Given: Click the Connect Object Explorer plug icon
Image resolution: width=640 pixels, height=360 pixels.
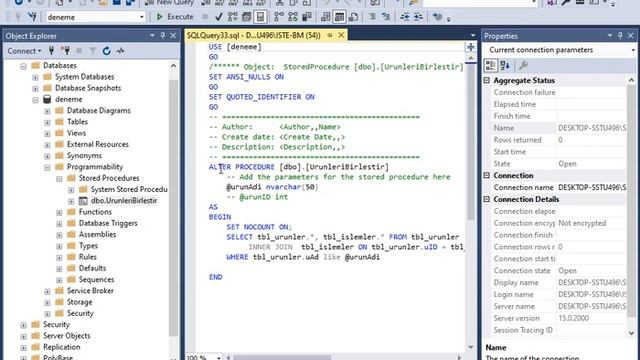Looking at the screenshot, I should pyautogui.click(x=51, y=51).
